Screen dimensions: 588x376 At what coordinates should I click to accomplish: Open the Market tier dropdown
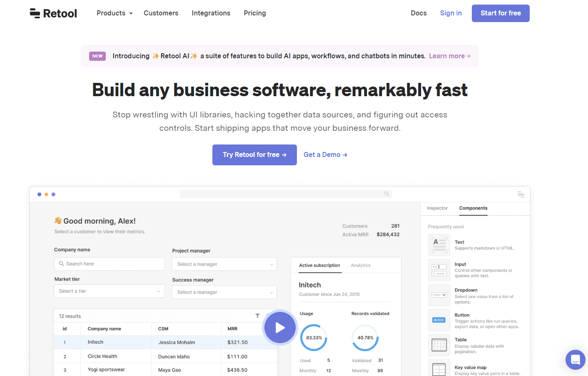(110, 291)
